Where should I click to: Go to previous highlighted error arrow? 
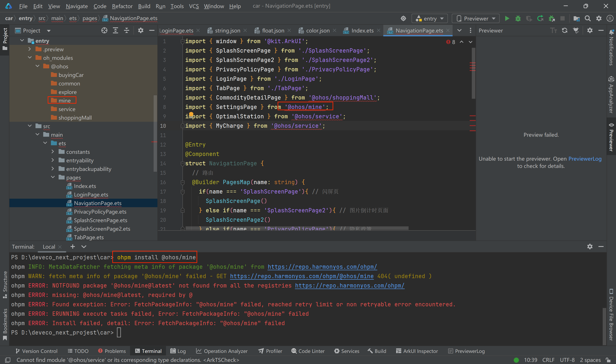tap(462, 42)
